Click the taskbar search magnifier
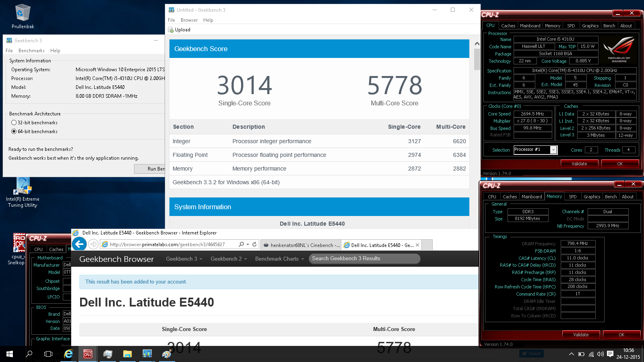The width and height of the screenshot is (644, 362). tap(29, 354)
